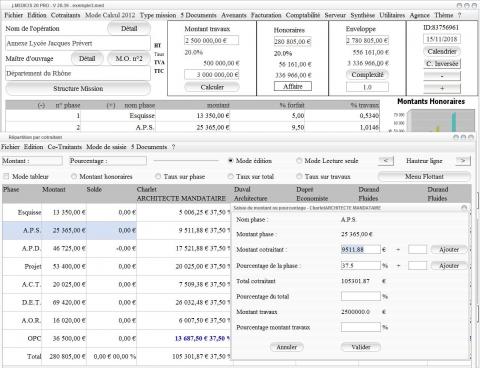Click the (+) add phase header icon
480x368 pixels.
111,105
